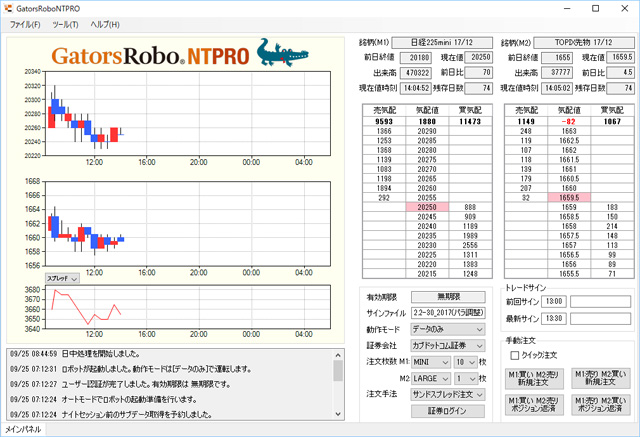Open the スプレッド chart type dropdown
Screen dimensions: 640x437
click(62, 279)
